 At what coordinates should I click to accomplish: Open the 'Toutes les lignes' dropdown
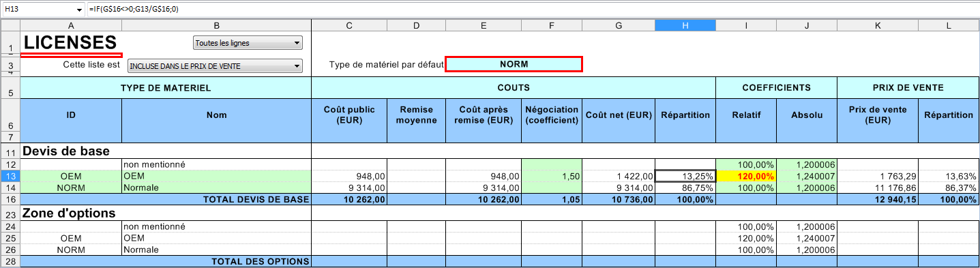click(x=248, y=43)
